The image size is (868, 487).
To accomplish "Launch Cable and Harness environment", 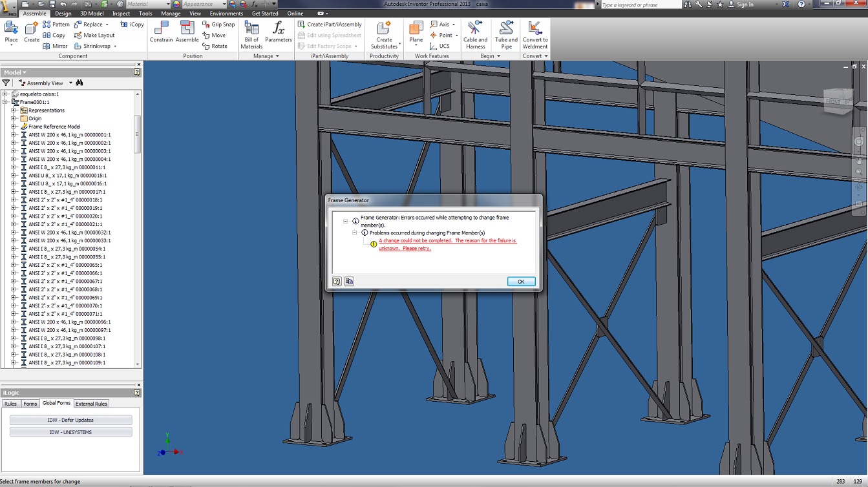I will coord(475,35).
